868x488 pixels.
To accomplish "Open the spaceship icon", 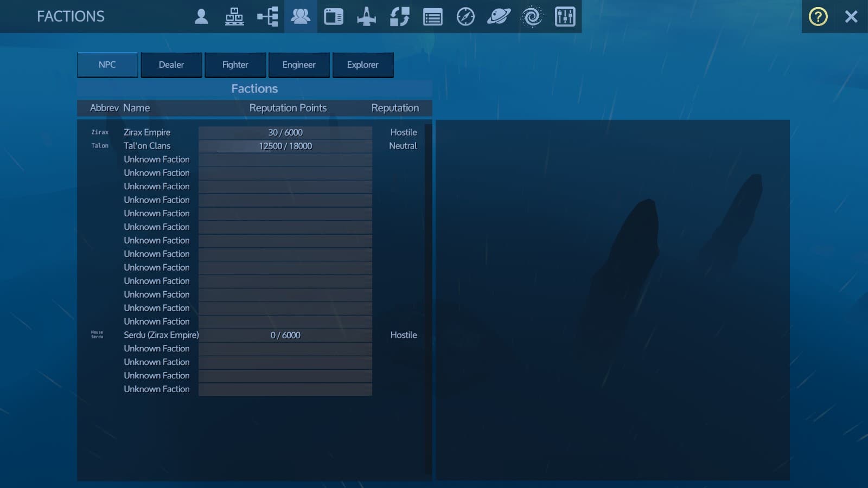I will [x=367, y=16].
